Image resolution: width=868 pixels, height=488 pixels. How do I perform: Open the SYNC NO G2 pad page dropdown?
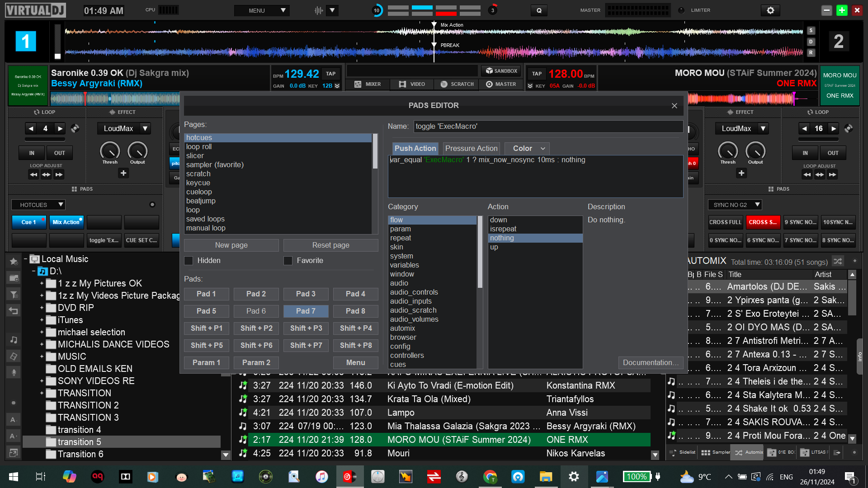(x=735, y=205)
